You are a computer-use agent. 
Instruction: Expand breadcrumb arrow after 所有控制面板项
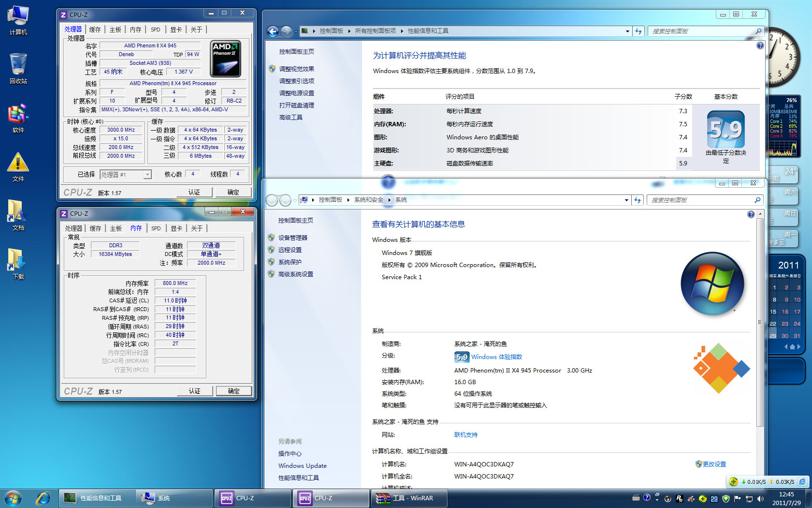(402, 31)
